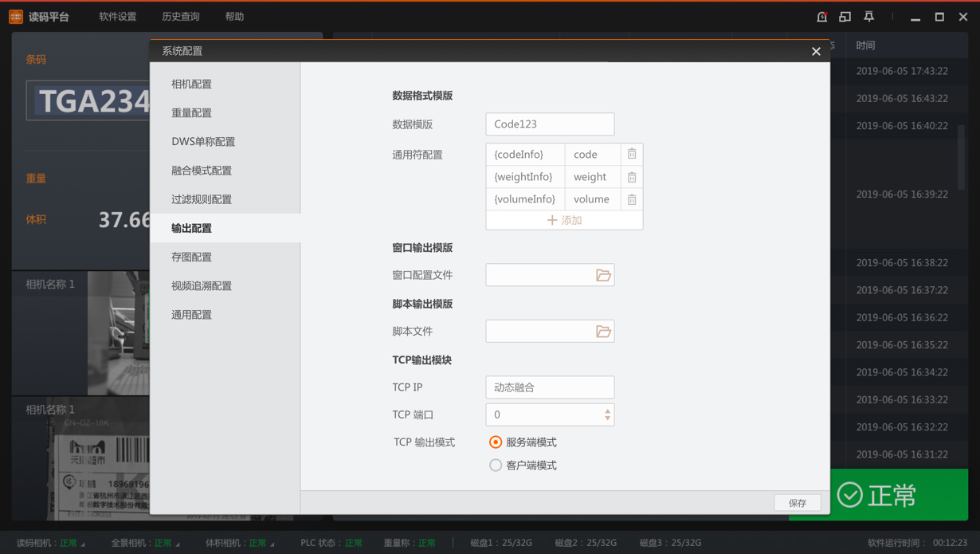Switch to camera configuration tab
This screenshot has height=554, width=980.
[191, 84]
